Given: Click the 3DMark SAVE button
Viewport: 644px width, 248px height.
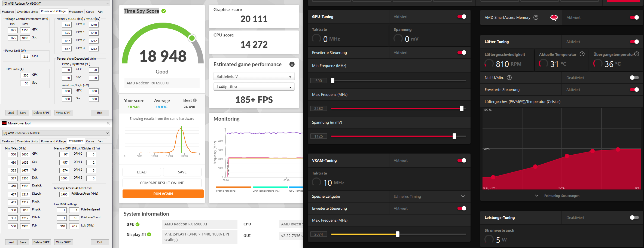Looking at the screenshot, I should tap(182, 172).
